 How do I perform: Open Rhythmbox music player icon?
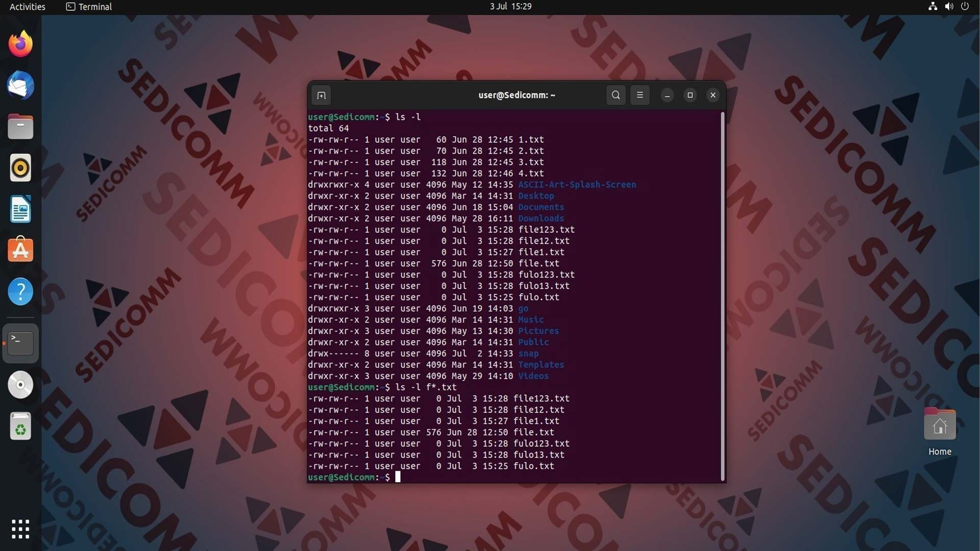tap(20, 168)
